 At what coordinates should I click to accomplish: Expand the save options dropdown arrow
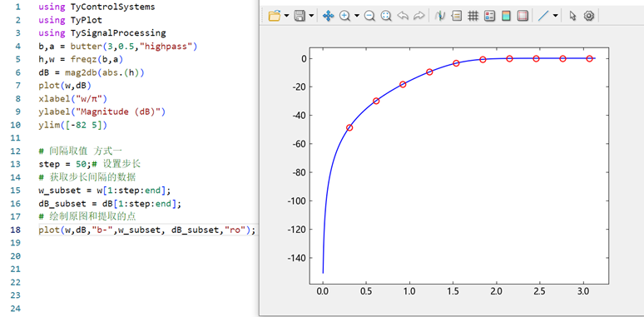[x=311, y=16]
